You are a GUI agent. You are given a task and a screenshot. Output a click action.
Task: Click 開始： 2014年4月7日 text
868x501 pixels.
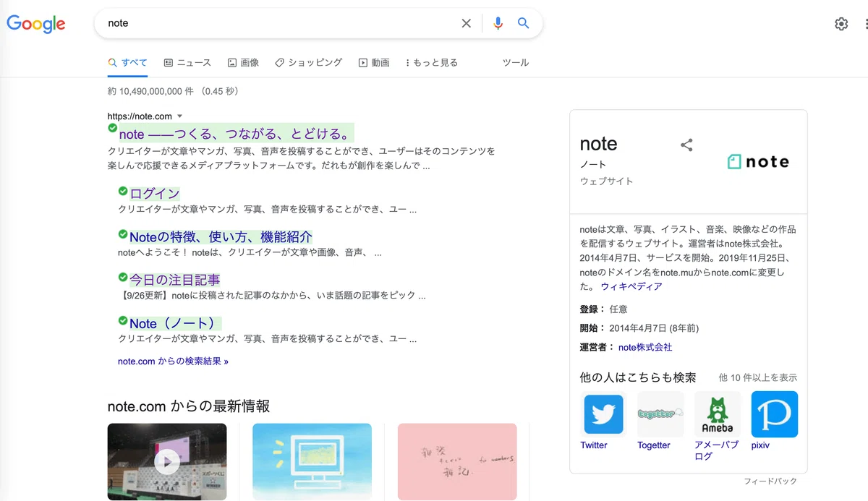639,328
